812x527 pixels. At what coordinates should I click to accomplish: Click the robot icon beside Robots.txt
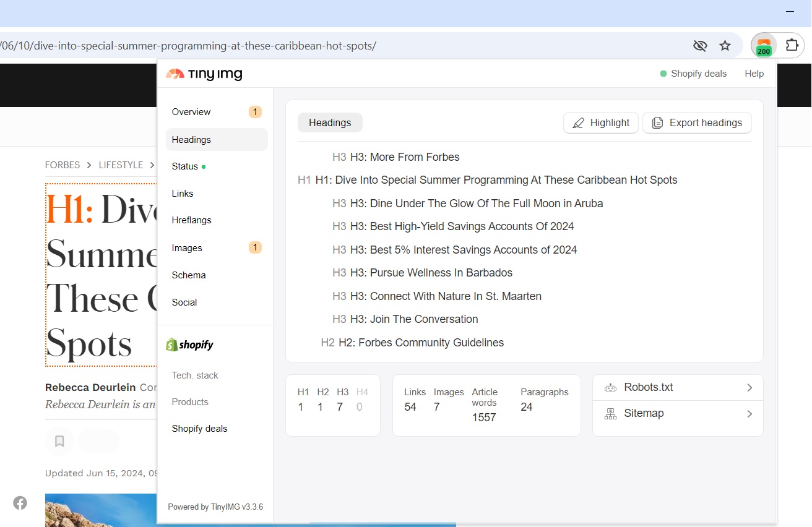610,387
